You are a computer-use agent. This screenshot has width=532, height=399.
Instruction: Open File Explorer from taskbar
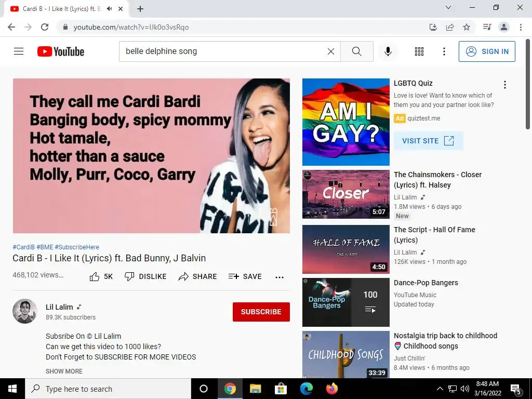click(x=255, y=389)
